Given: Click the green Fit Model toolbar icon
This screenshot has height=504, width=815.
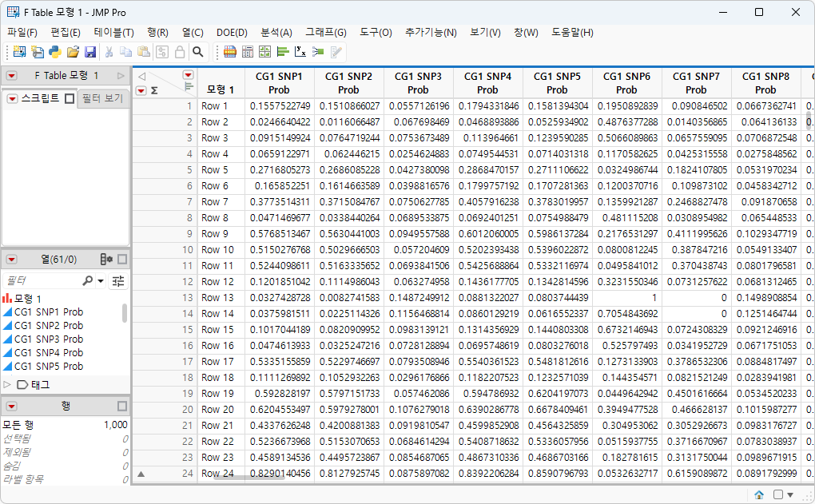Looking at the screenshot, I should pos(318,51).
